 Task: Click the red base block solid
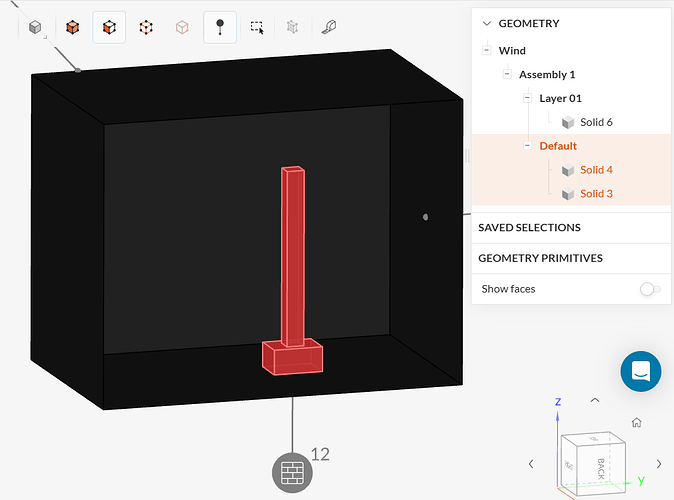[x=292, y=359]
